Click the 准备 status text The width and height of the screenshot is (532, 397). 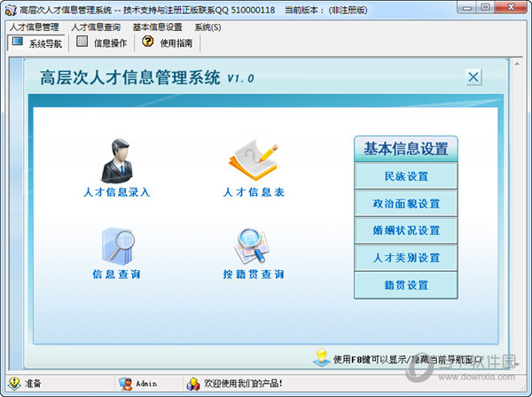click(x=33, y=384)
